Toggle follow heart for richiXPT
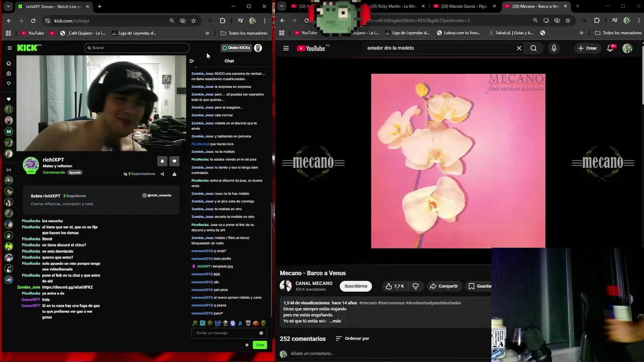The width and height of the screenshot is (644, 362). point(174,161)
